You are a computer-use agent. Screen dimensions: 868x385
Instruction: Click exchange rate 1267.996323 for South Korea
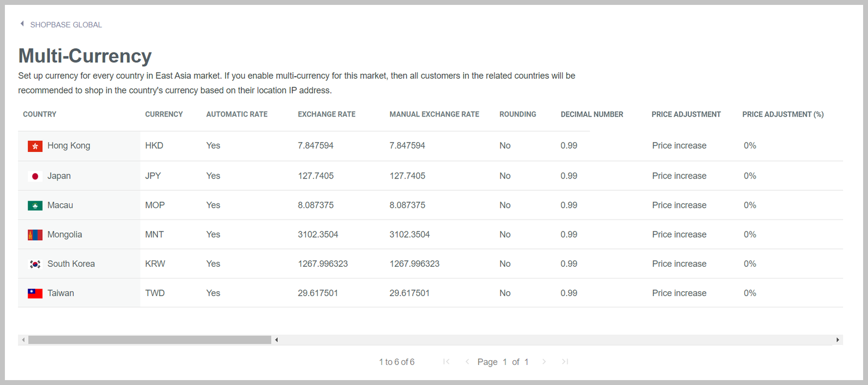pyautogui.click(x=323, y=264)
